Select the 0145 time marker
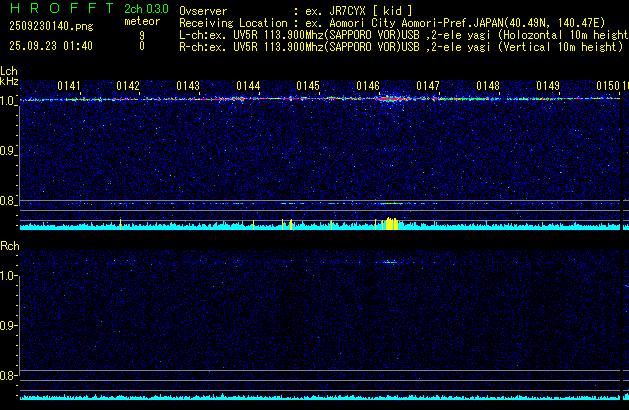The width and height of the screenshot is (629, 410). [x=308, y=87]
